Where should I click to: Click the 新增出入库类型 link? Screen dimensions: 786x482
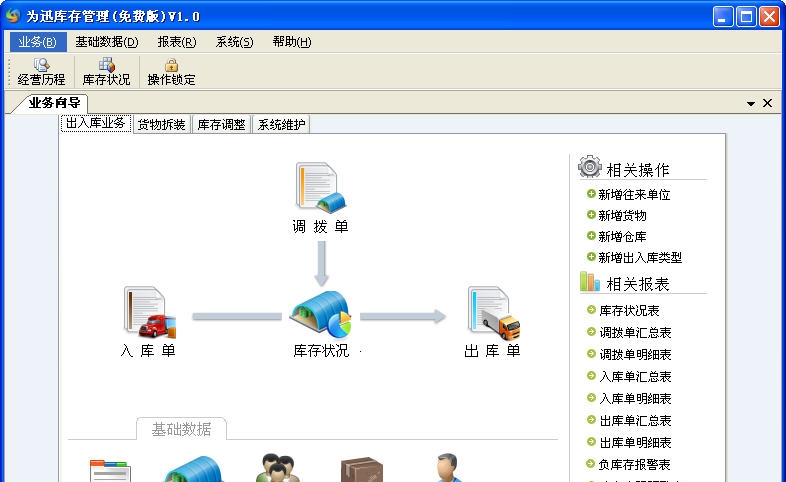(640, 258)
